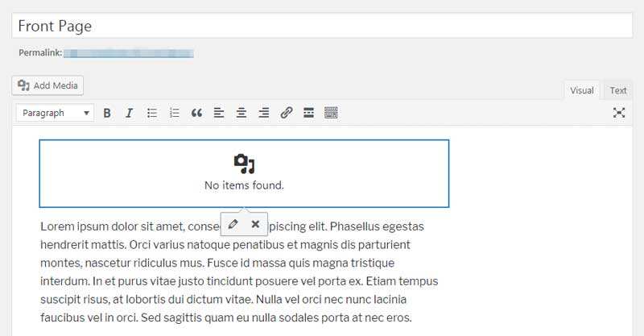Insert a bulleted list
The width and height of the screenshot is (644, 336).
[152, 113]
